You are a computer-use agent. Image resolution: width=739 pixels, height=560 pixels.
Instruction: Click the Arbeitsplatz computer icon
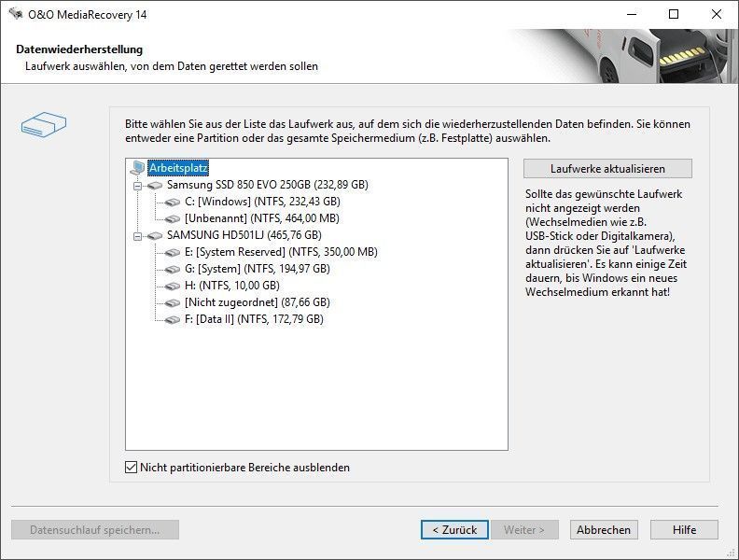pos(138,168)
